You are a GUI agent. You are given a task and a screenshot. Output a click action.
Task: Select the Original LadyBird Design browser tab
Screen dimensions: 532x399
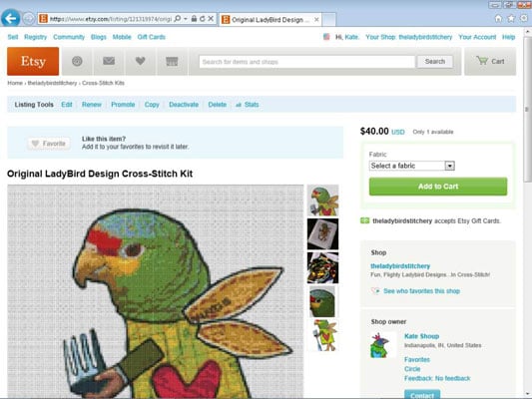pos(270,20)
